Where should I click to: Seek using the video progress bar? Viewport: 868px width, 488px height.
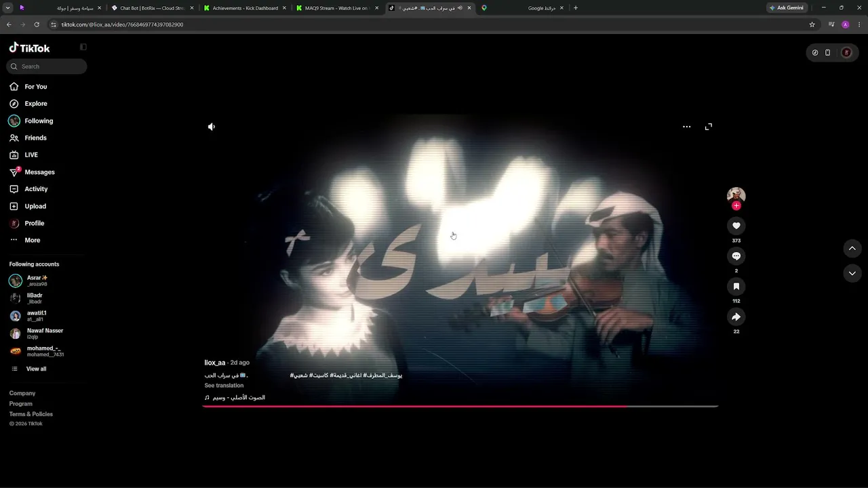point(460,407)
